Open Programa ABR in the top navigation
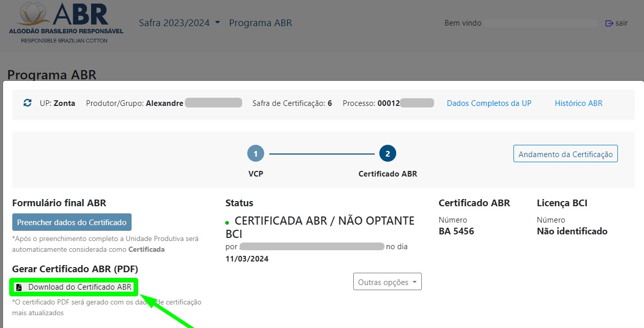 point(260,23)
